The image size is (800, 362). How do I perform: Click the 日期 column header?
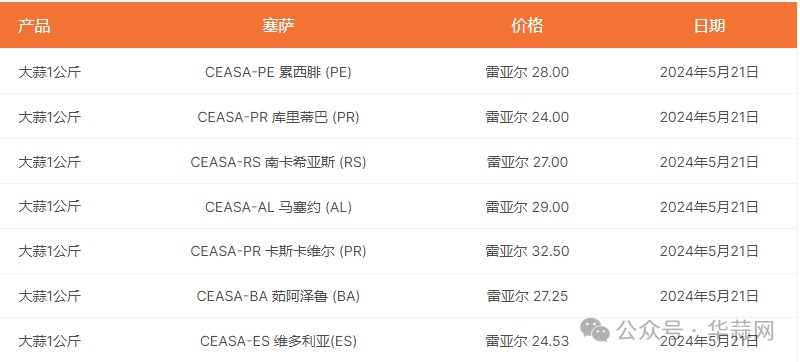709,25
